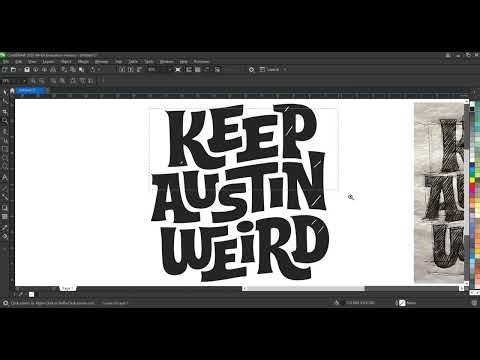Viewport: 480px width, 360px height.
Task: Expand the zoom level dropdown in toolbar
Action: tap(170, 69)
